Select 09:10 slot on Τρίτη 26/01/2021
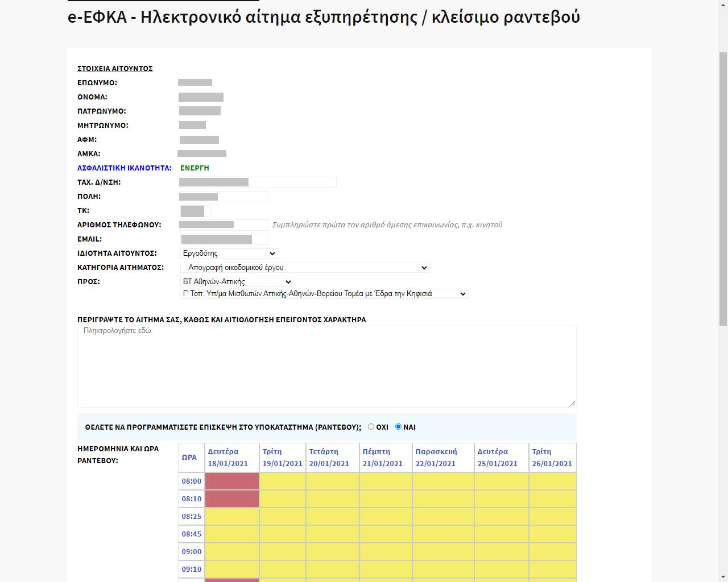This screenshot has height=582, width=728. click(552, 569)
